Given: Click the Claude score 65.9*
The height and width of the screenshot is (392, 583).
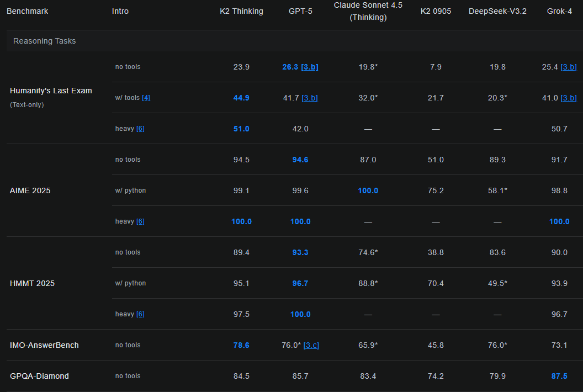Looking at the screenshot, I should pos(368,345).
